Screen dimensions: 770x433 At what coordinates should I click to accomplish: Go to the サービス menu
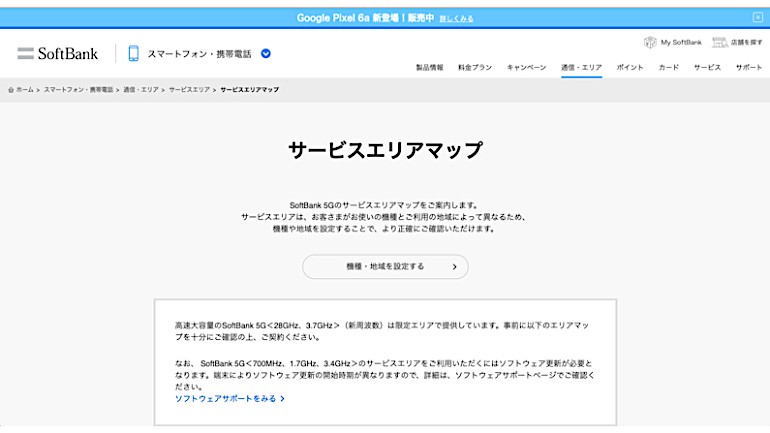[x=706, y=67]
